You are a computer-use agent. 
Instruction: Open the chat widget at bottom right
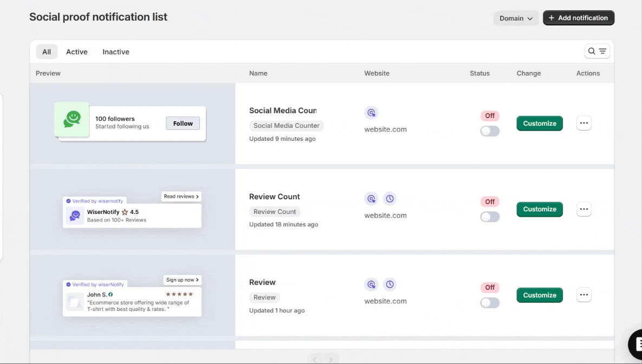[636, 343]
